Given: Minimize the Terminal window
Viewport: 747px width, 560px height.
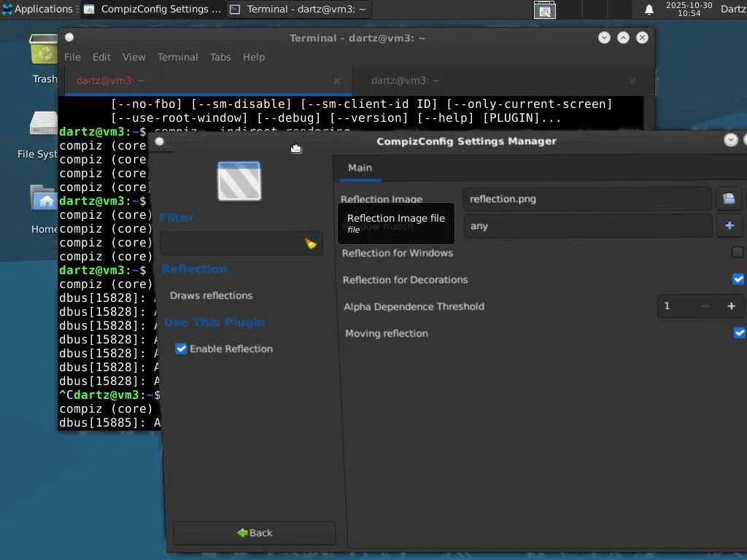Looking at the screenshot, I should click(x=604, y=38).
